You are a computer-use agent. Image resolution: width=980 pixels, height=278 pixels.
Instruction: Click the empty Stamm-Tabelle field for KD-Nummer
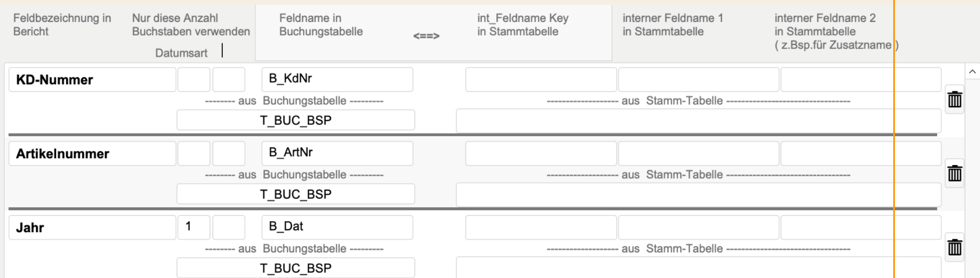pyautogui.click(x=698, y=120)
